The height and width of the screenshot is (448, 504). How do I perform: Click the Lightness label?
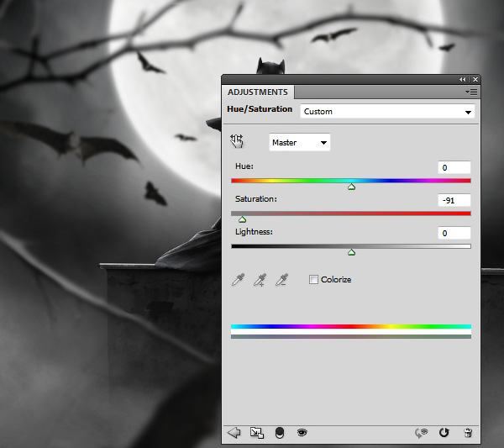[x=254, y=232]
